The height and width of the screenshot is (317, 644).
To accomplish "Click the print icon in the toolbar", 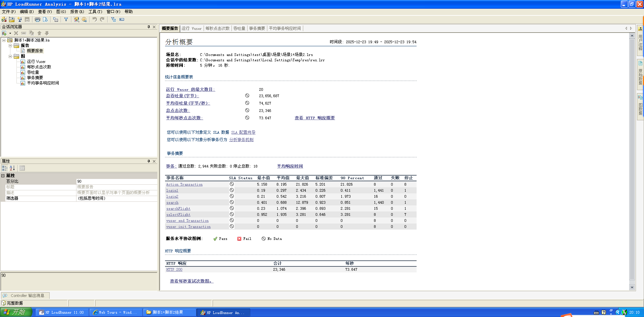I will click(x=38, y=19).
